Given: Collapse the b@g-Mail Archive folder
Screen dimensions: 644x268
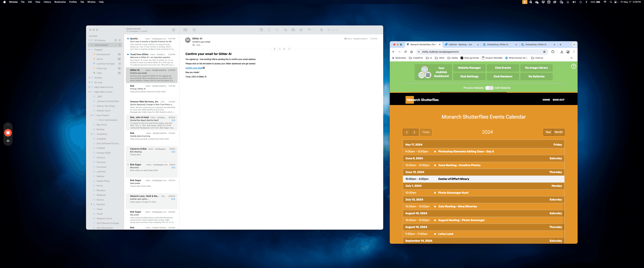Looking at the screenshot, I should tap(89, 92).
